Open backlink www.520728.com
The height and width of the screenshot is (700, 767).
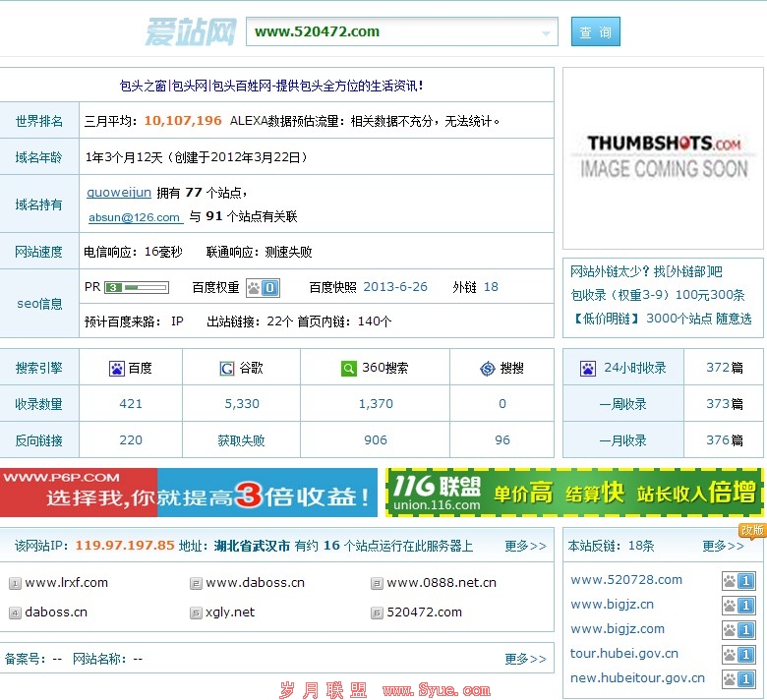(x=626, y=580)
